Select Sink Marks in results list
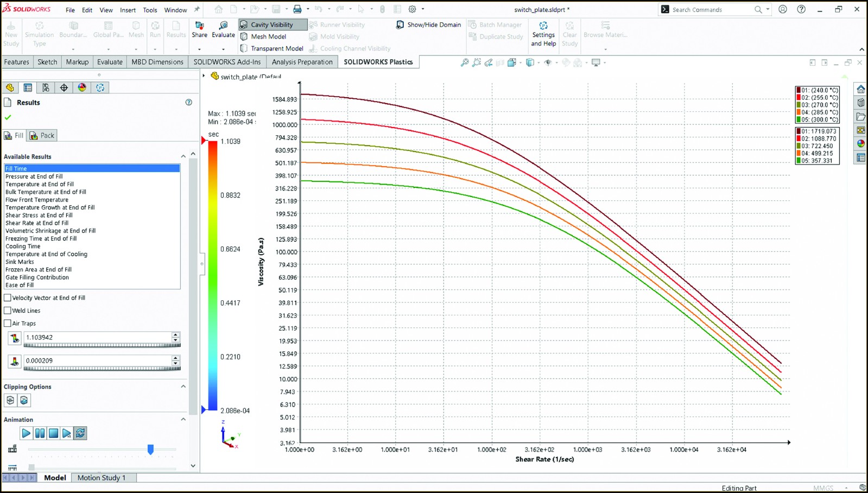868x493 pixels. tap(20, 262)
